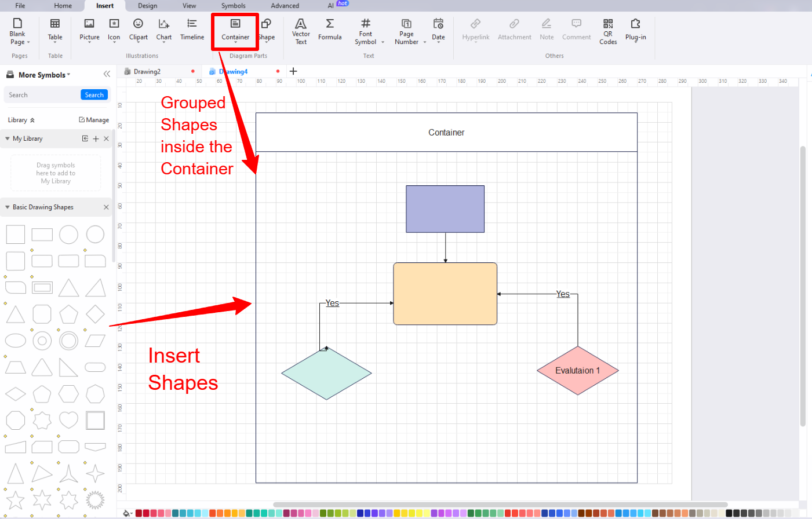This screenshot has height=519, width=812.
Task: Add a new document tab with plus
Action: tap(293, 71)
